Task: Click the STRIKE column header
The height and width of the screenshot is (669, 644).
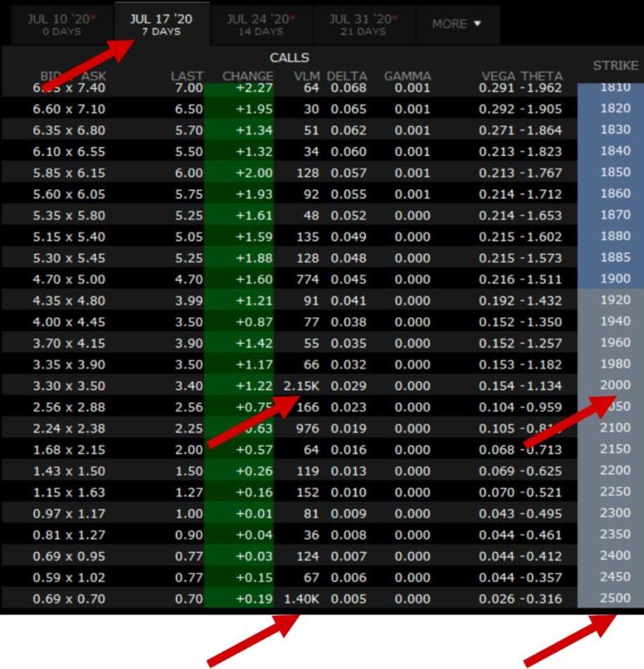Action: (x=615, y=66)
